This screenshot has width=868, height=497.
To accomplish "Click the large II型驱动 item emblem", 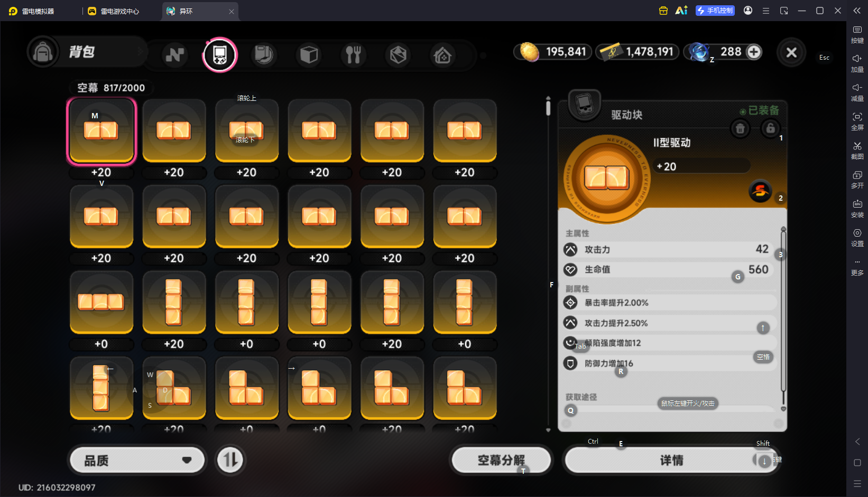I will point(607,178).
